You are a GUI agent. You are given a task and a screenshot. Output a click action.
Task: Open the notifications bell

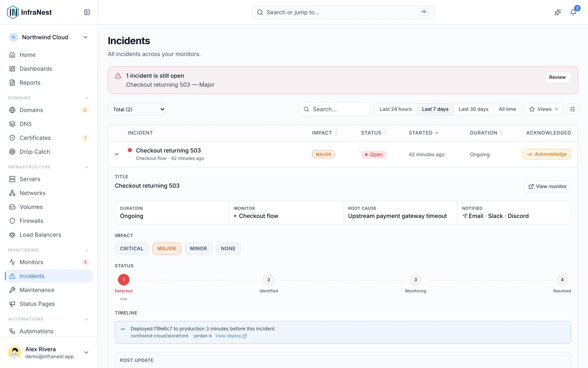(x=573, y=12)
